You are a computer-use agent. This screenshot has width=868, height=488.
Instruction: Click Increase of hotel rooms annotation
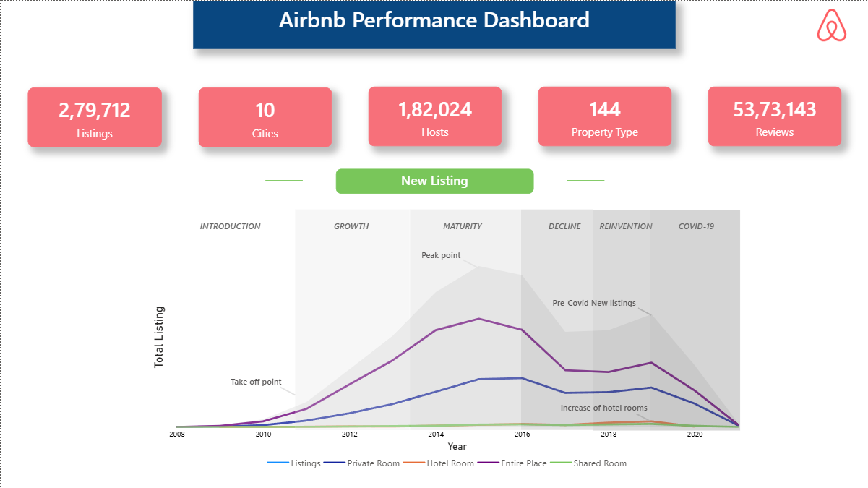pos(604,408)
